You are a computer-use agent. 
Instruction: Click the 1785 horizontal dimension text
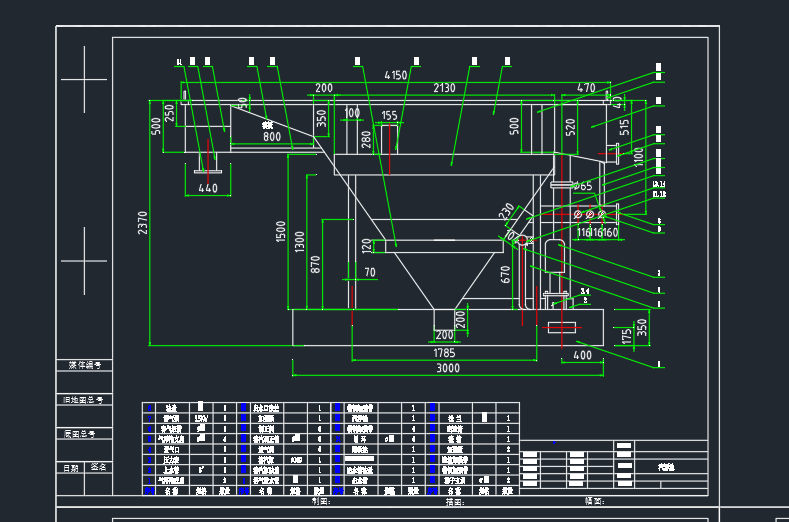(x=444, y=353)
